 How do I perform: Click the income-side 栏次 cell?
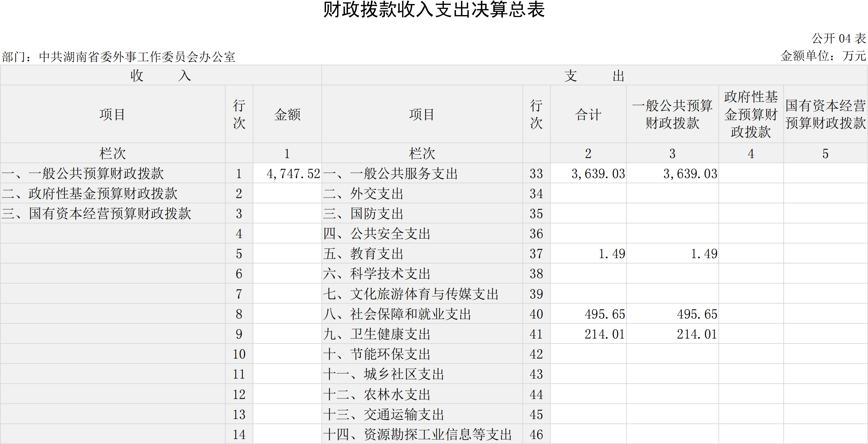pos(113,153)
